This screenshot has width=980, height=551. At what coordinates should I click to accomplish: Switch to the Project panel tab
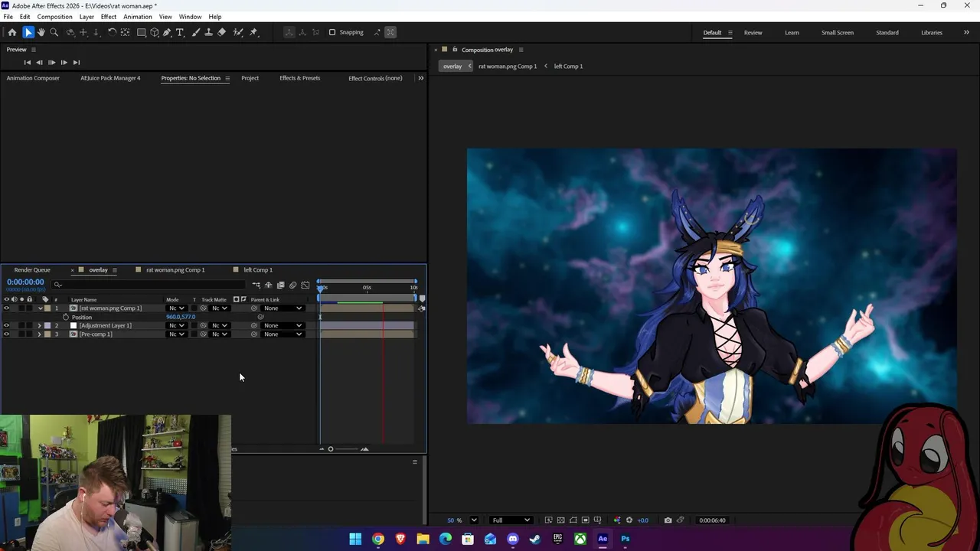click(250, 78)
